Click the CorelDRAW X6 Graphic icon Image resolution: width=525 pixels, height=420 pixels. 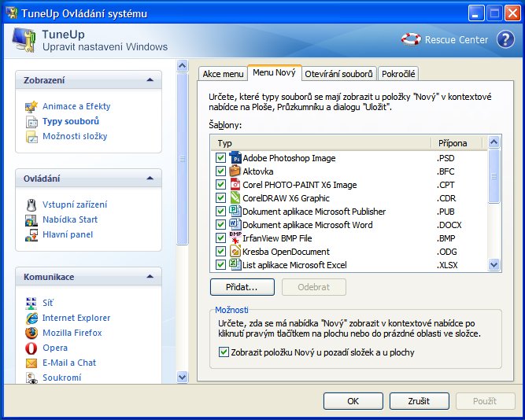point(235,197)
